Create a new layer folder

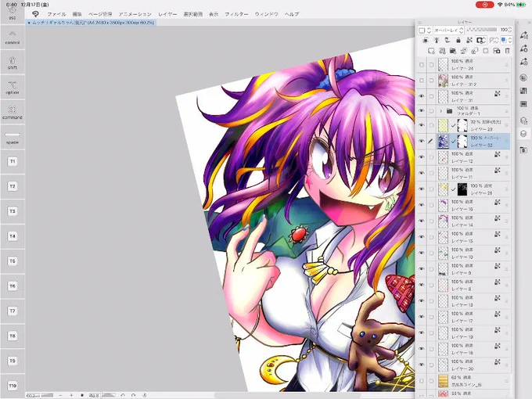453,51
